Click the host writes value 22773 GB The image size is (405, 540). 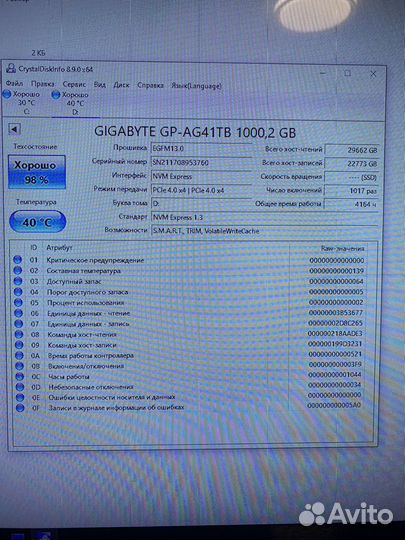coord(352,164)
